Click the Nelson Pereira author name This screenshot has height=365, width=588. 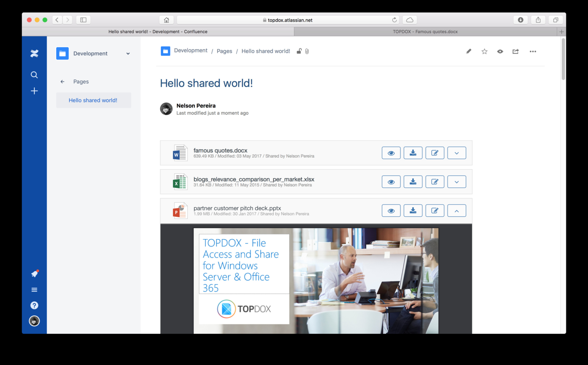[196, 106]
